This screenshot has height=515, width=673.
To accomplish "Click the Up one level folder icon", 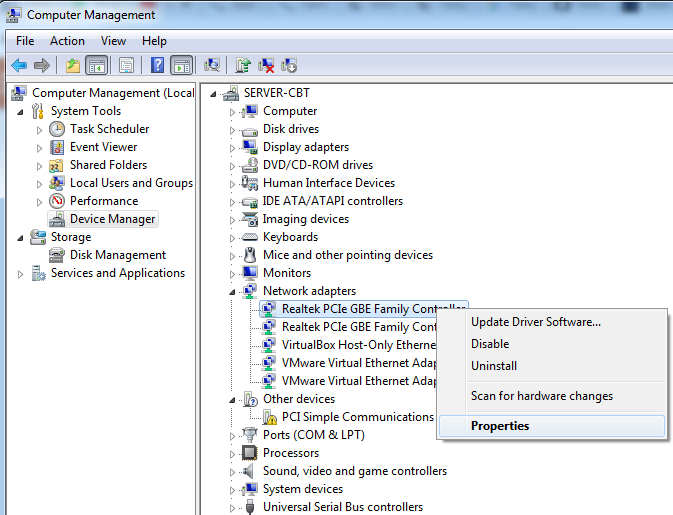I will (73, 66).
